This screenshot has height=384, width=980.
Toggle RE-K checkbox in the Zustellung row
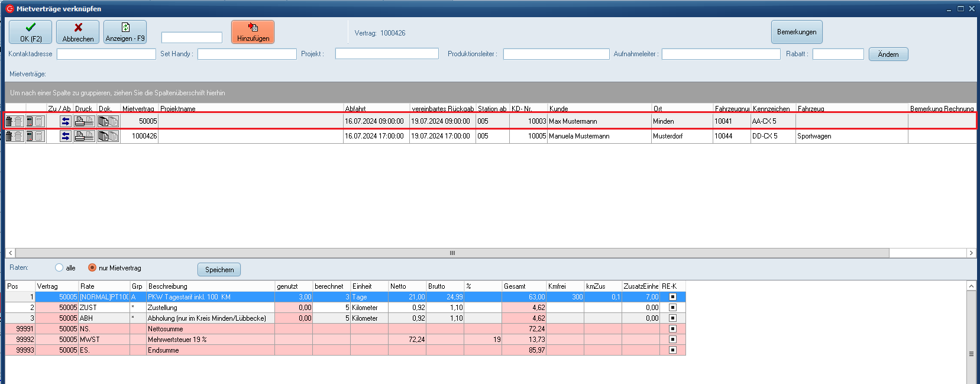[672, 308]
